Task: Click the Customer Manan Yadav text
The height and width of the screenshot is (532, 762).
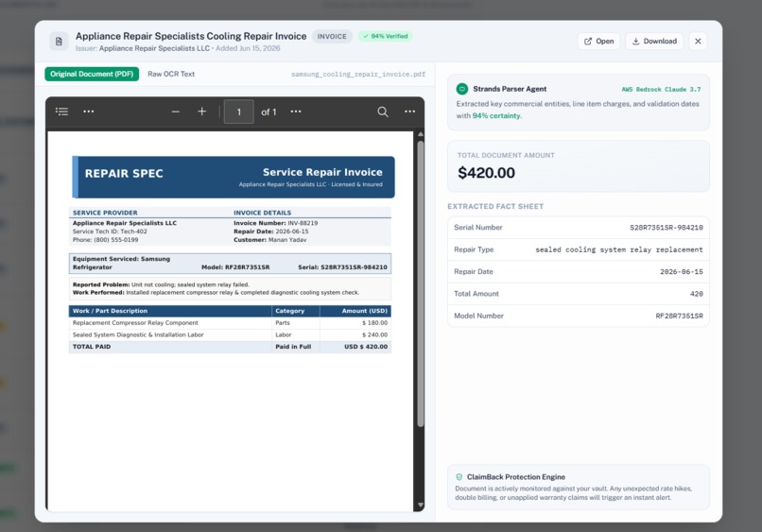Action: [x=269, y=239]
